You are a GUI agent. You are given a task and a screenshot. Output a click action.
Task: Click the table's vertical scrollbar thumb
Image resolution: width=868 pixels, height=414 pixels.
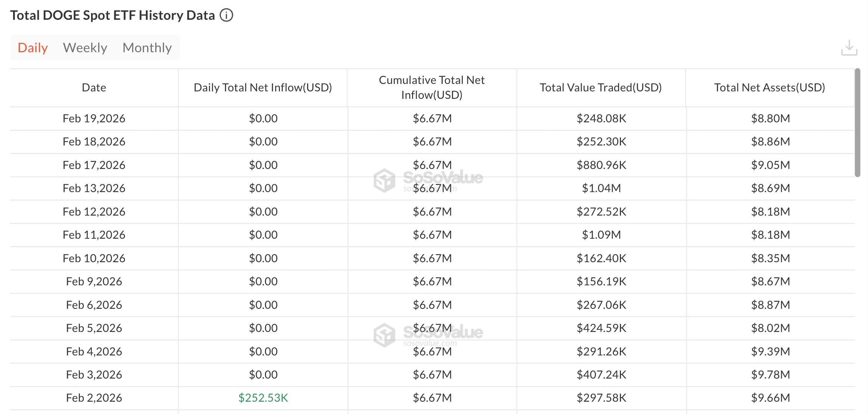click(x=858, y=122)
